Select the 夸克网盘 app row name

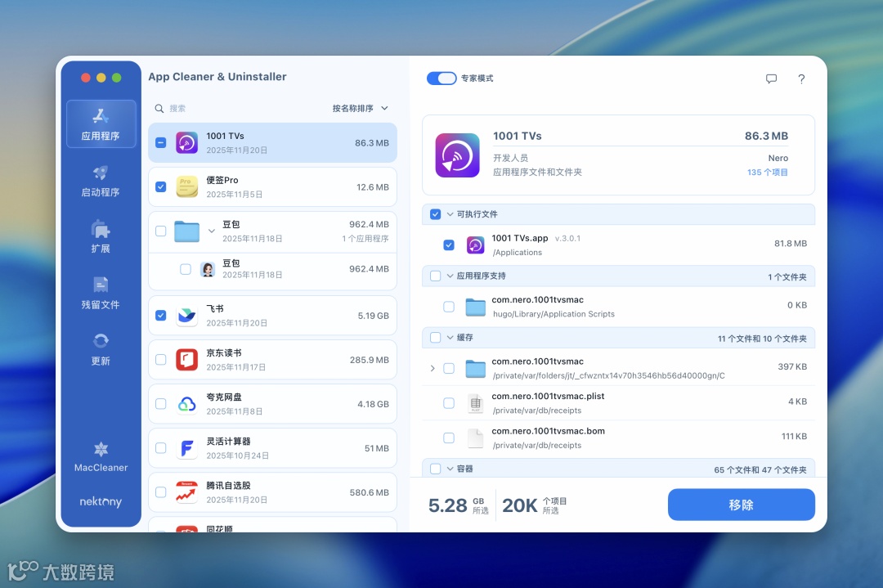pos(223,397)
